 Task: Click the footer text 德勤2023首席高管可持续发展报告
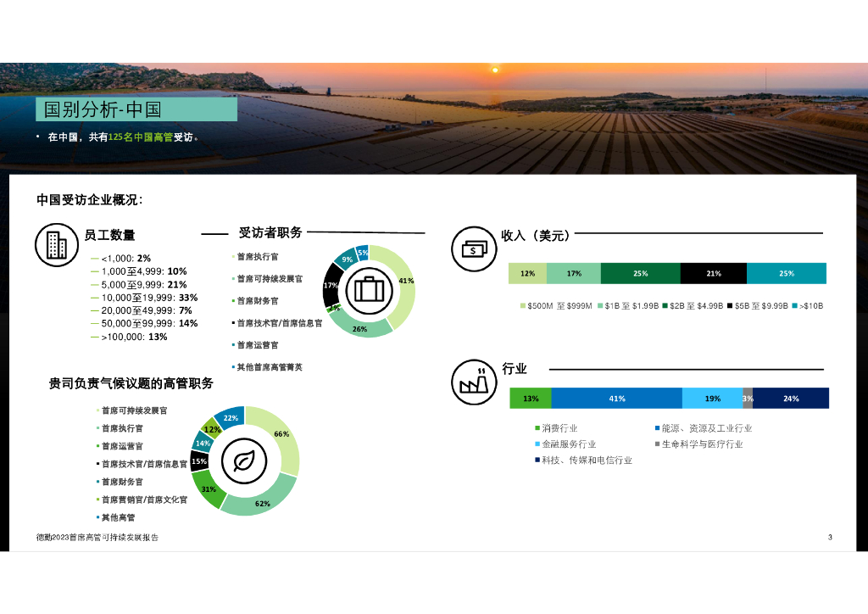(97, 537)
